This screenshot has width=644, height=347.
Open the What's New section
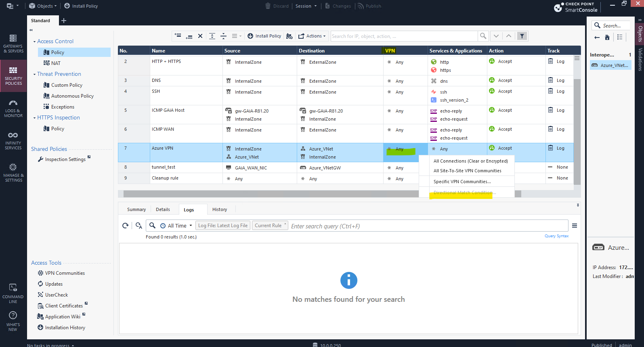[13, 322]
